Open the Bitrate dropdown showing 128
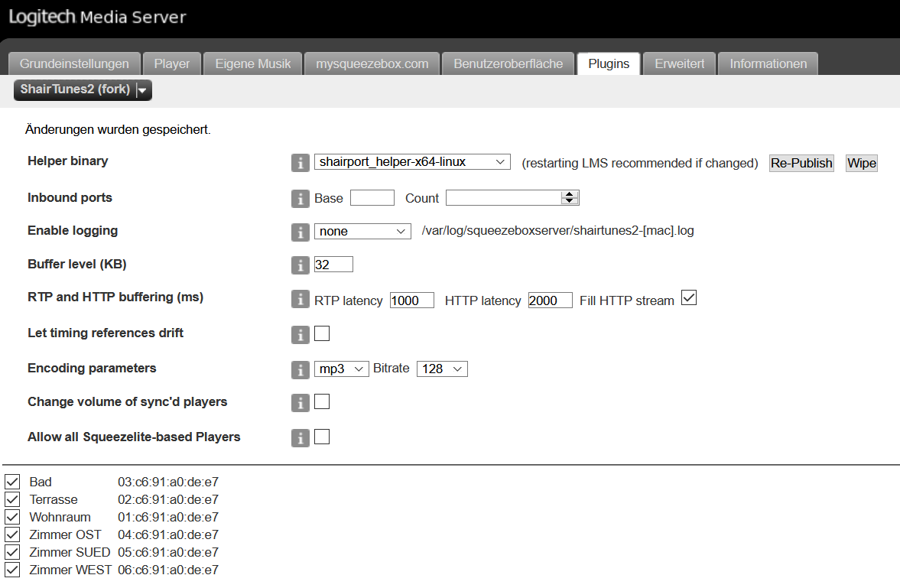The image size is (900, 588). 442,369
